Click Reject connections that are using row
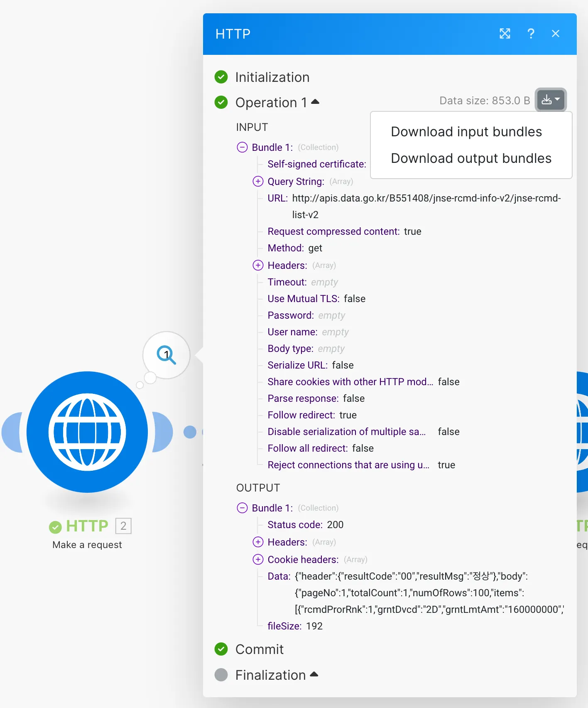This screenshot has height=708, width=588. tap(361, 465)
